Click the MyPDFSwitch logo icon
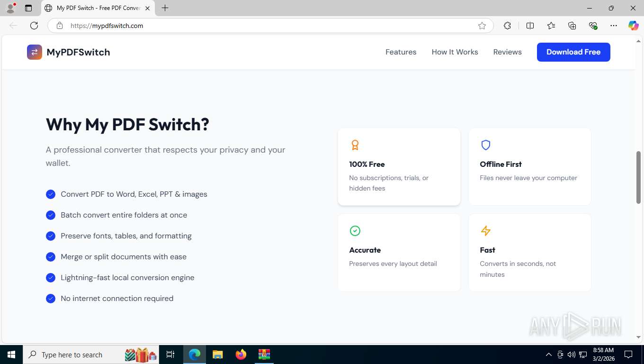 (35, 52)
